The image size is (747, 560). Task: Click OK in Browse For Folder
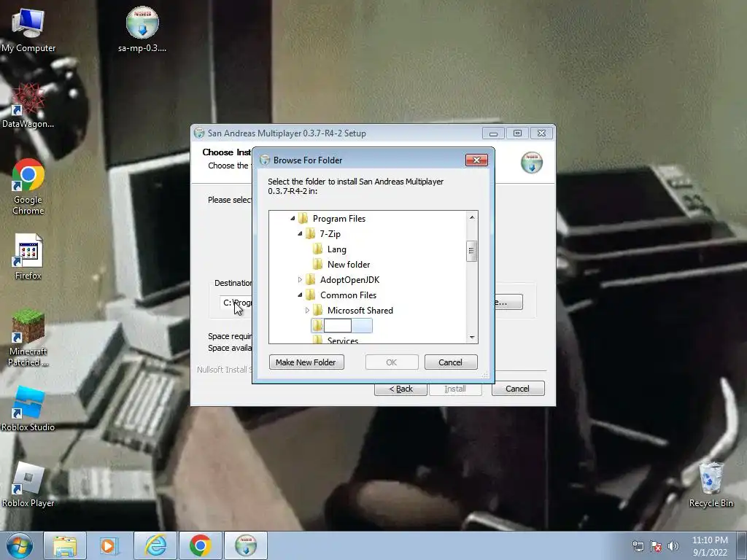(392, 362)
